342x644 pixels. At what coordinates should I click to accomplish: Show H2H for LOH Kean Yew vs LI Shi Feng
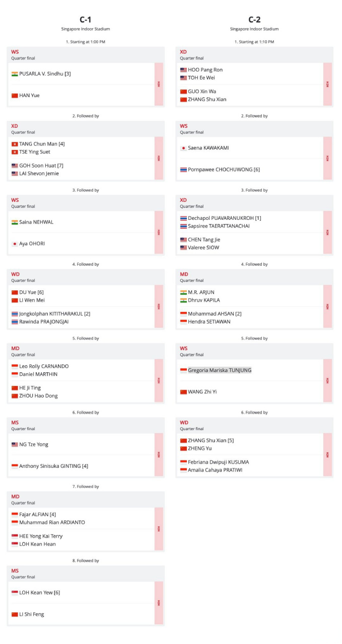159,603
